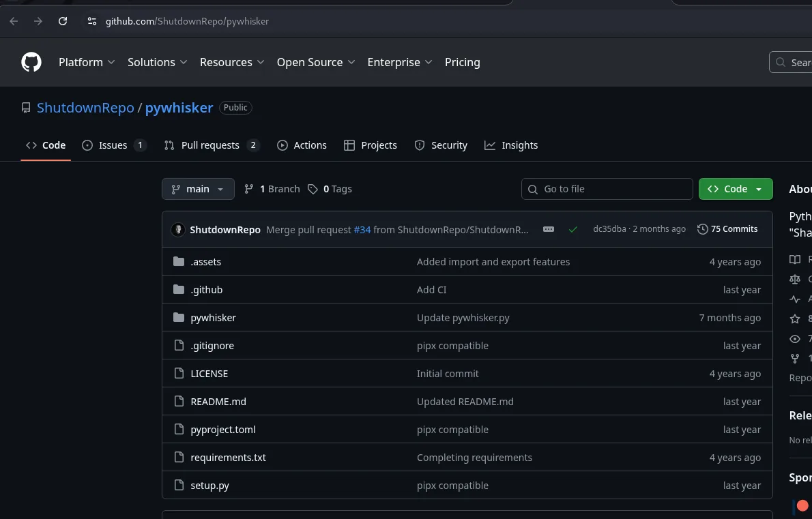Open pull request #34 link
The height and width of the screenshot is (519, 812).
(362, 230)
